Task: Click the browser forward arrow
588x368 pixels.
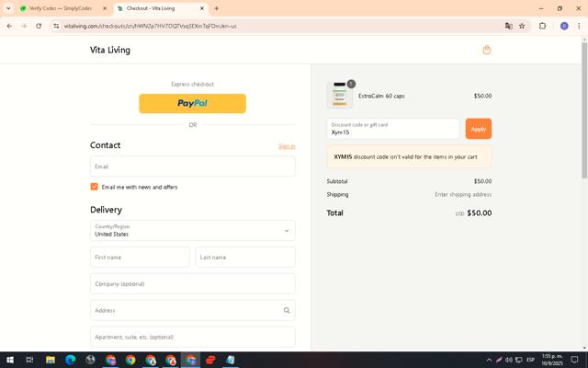Action: [x=24, y=26]
